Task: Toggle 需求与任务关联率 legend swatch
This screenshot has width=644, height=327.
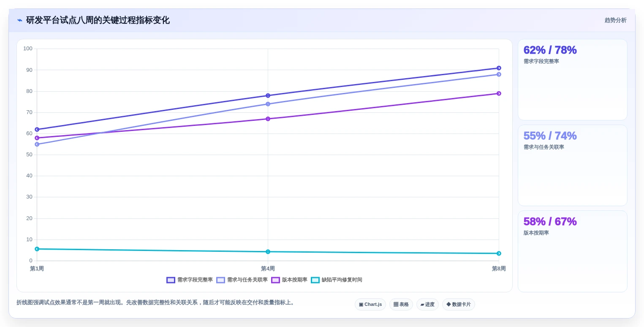Action: point(220,280)
